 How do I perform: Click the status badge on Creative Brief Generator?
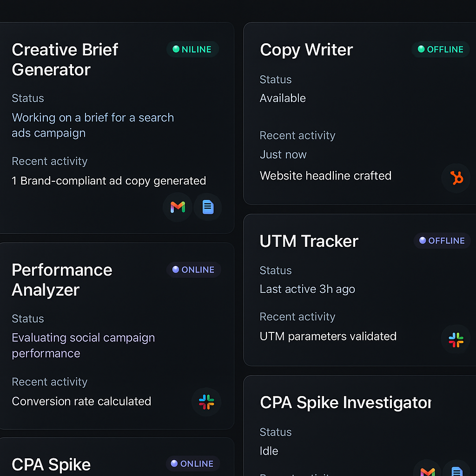(192, 49)
